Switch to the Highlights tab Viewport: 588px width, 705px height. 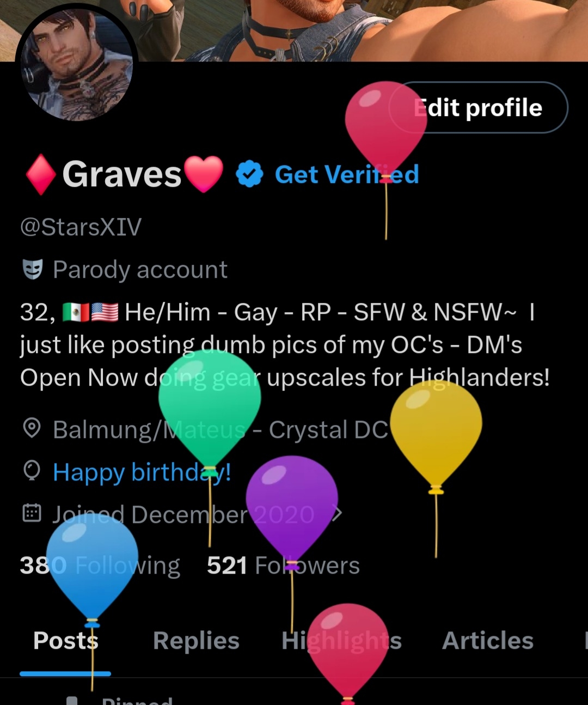point(341,641)
